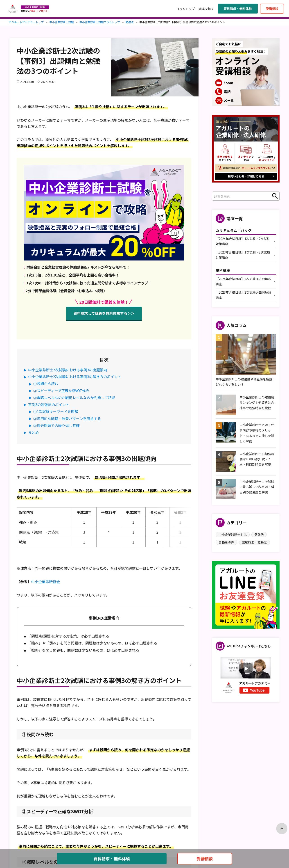Select the 試験概要・難易度 category tag
Screen dimensions: 289x868
pyautogui.click(x=254, y=543)
